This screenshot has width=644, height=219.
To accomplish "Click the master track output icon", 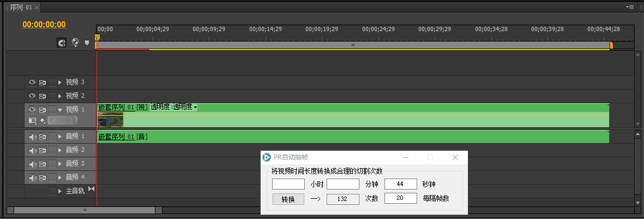I will pos(91,190).
